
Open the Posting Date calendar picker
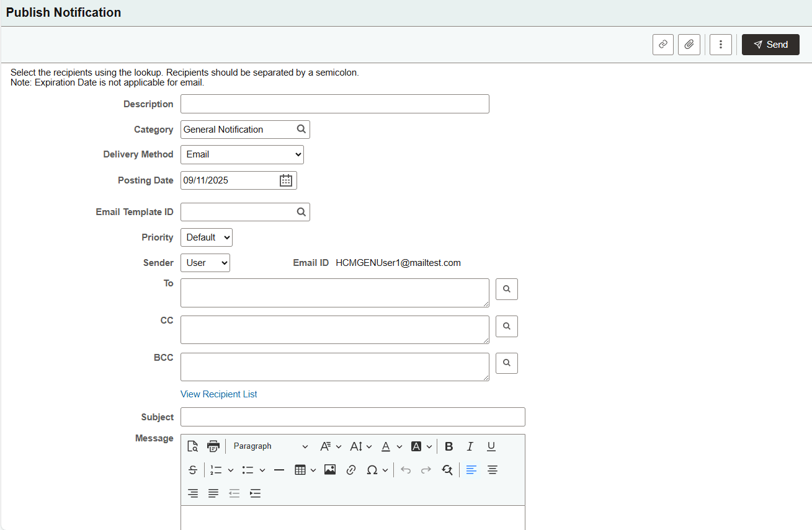click(285, 180)
